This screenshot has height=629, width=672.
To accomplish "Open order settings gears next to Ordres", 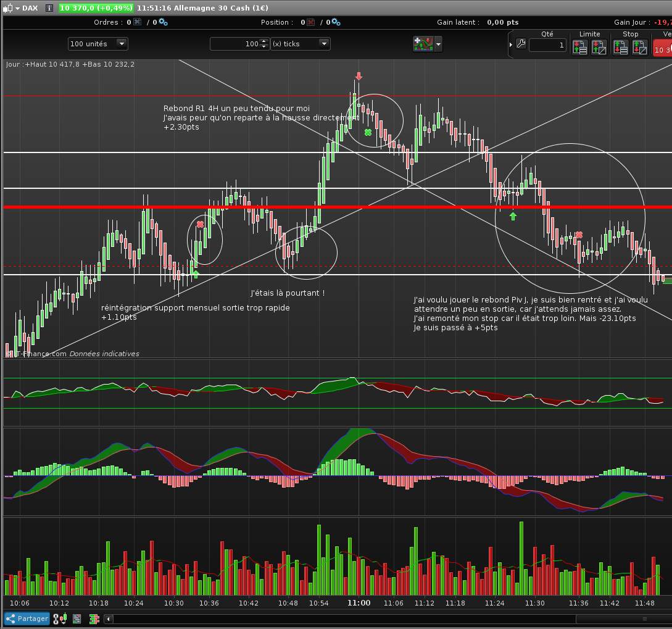I will (163, 22).
